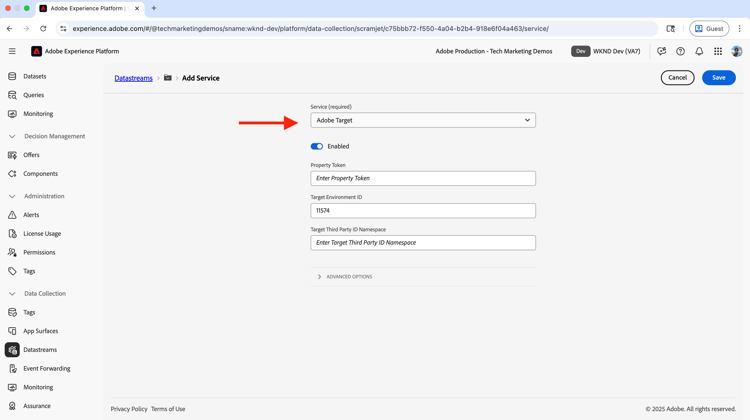The image size is (750, 420).
Task: Open the upper Monitoring item under Queries
Action: point(38,113)
